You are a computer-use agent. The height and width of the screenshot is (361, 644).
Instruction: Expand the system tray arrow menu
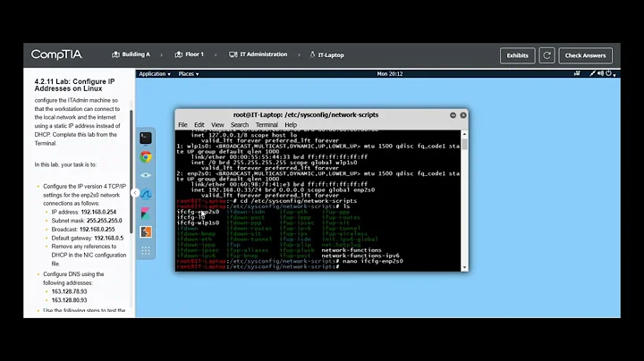(614, 75)
